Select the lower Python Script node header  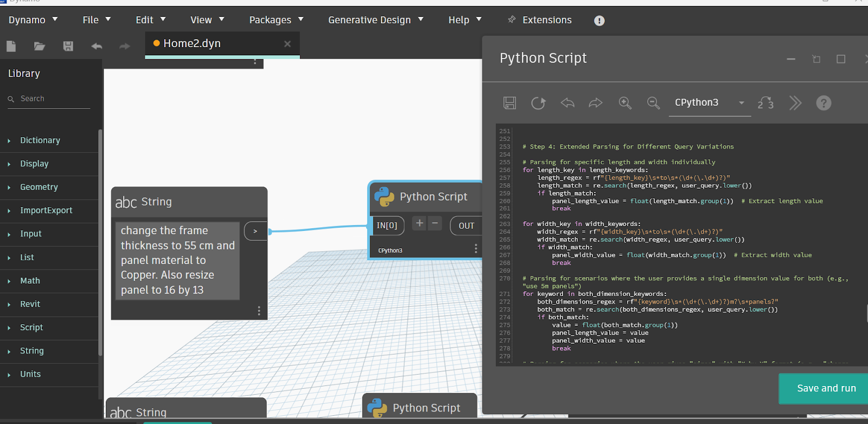tap(419, 408)
